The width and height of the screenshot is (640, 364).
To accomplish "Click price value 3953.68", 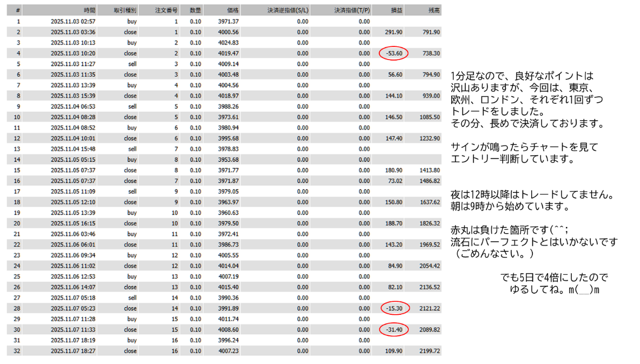I will click(x=228, y=160).
